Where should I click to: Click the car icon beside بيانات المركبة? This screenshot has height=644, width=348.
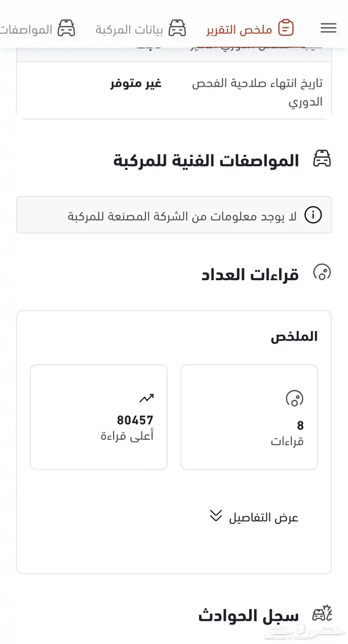pyautogui.click(x=176, y=28)
